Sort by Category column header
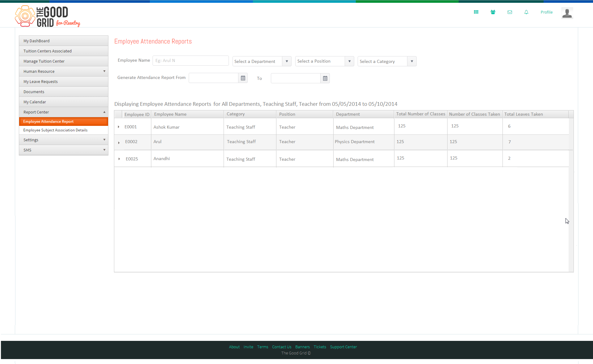 tap(250, 114)
